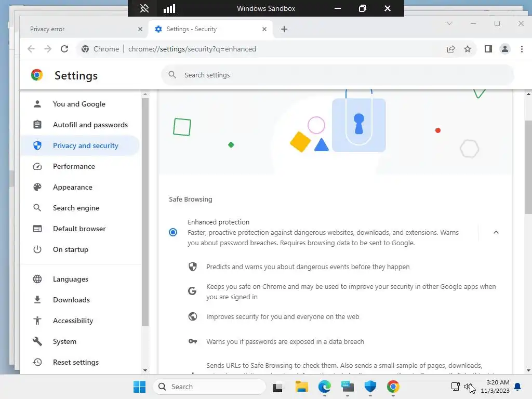Click the Google G icon in protection details

pos(192,291)
